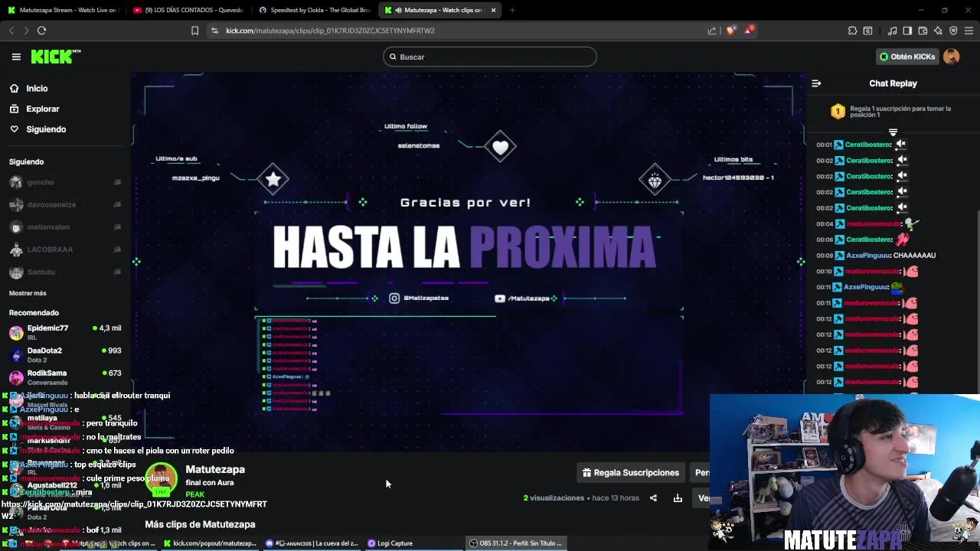The height and width of the screenshot is (551, 980).
Task: Open the Leo AI sparkle icon
Action: (x=938, y=31)
